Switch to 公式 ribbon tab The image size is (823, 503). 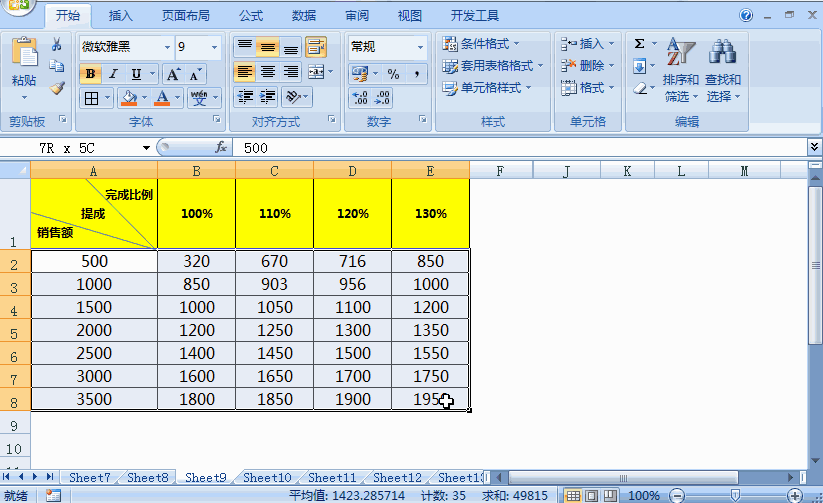pos(251,16)
